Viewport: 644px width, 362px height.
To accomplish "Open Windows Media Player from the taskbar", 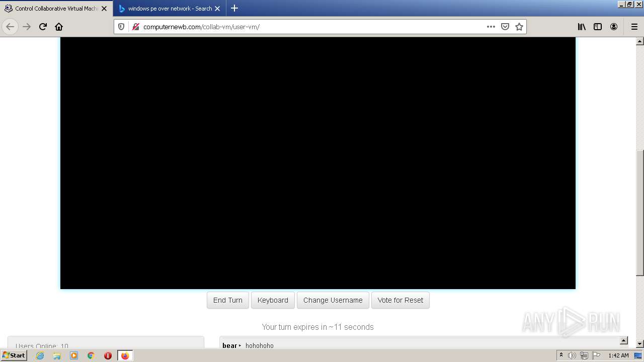I will [x=74, y=355].
